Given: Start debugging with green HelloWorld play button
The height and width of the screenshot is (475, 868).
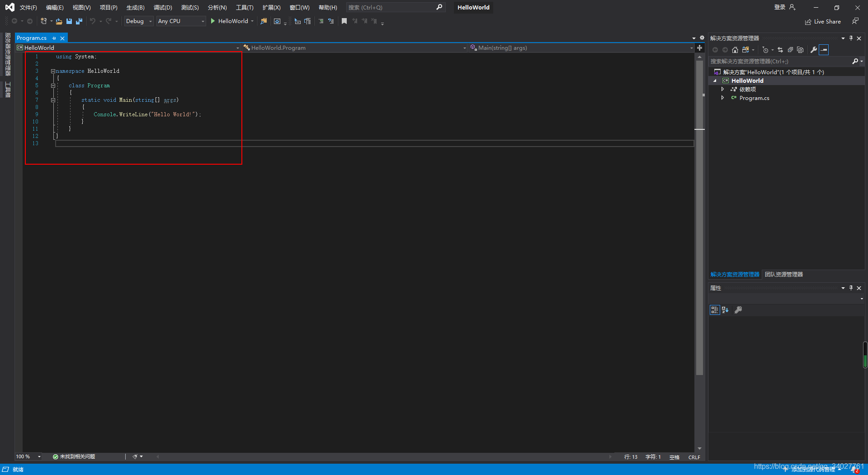Looking at the screenshot, I should coord(229,21).
